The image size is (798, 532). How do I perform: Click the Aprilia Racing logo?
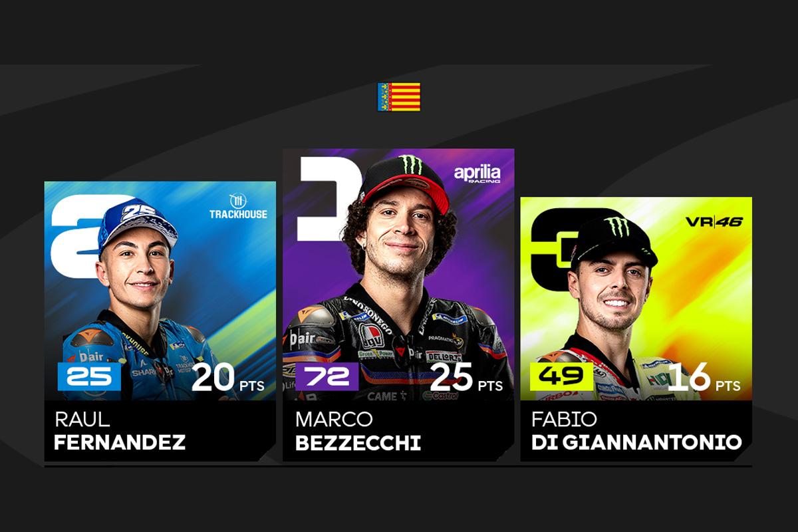pyautogui.click(x=477, y=175)
